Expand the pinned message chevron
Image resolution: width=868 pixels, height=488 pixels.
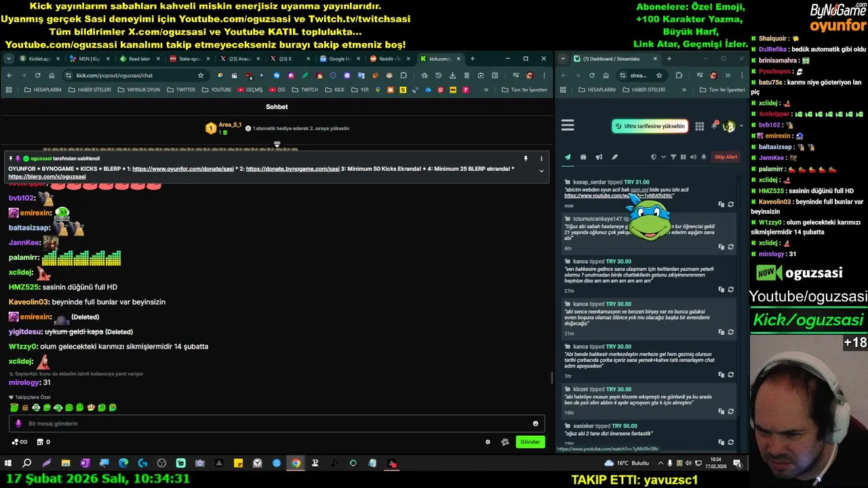click(x=541, y=171)
